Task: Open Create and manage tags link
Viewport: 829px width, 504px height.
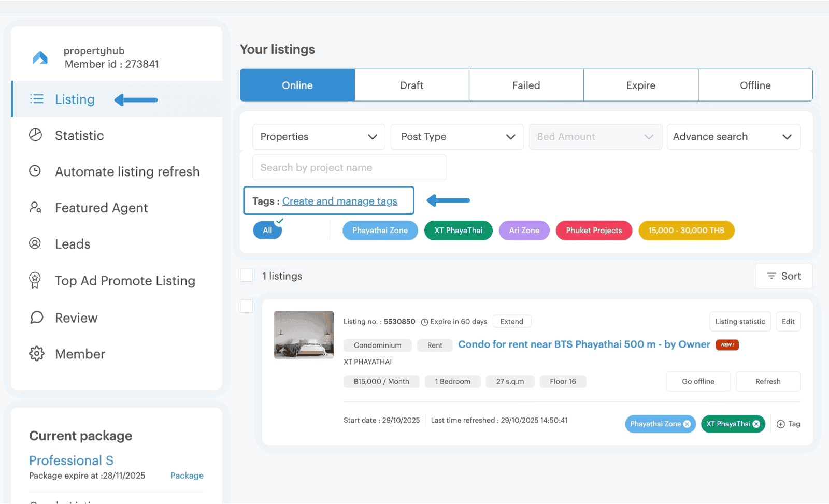Action: click(x=341, y=201)
